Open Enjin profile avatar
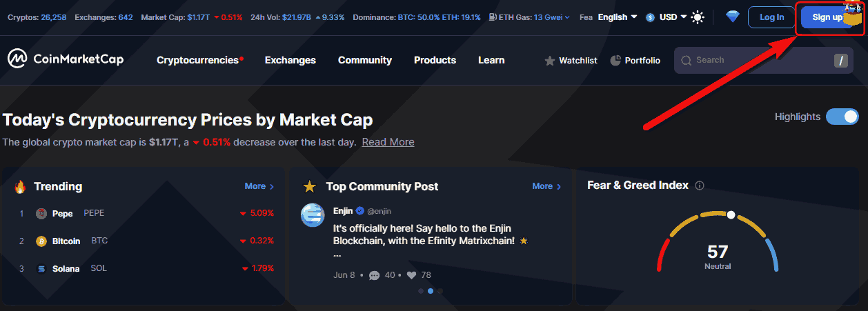 pyautogui.click(x=313, y=215)
